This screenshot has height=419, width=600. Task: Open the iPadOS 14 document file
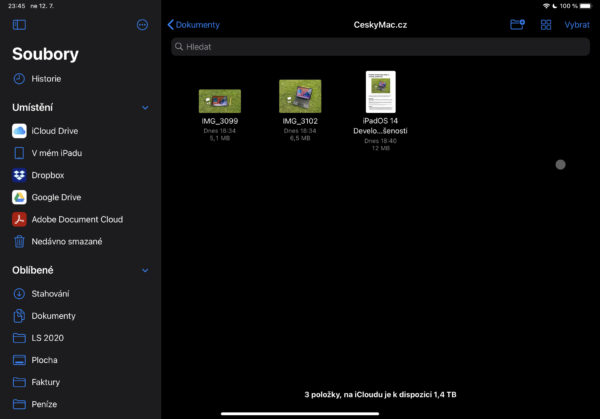(381, 92)
